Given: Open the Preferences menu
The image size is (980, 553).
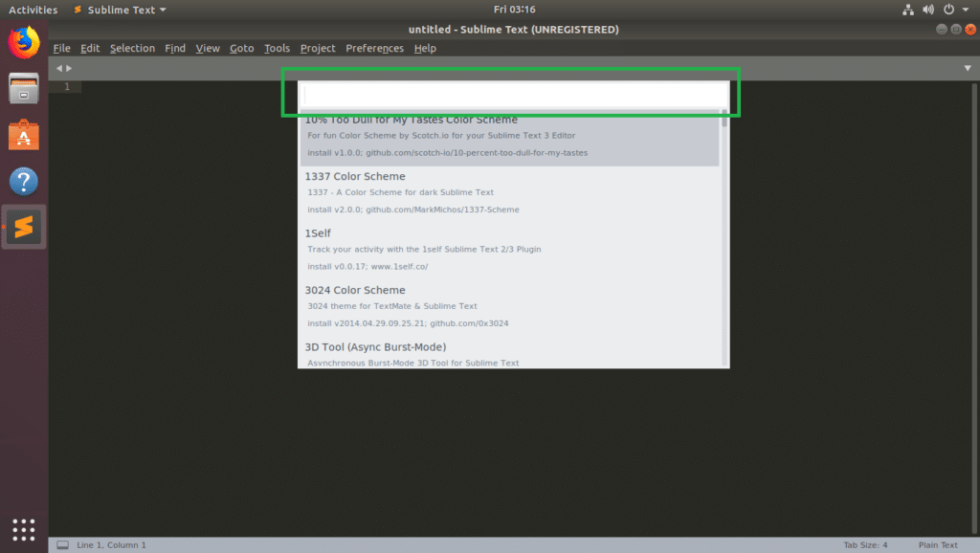Looking at the screenshot, I should point(374,48).
